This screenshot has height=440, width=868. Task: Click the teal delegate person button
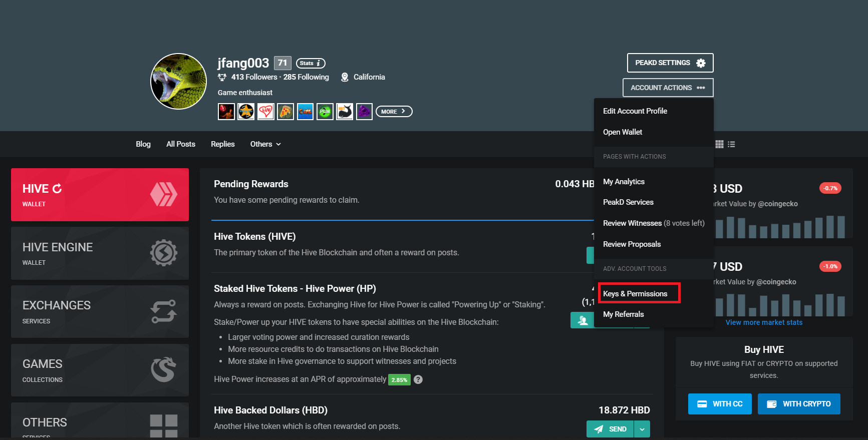point(582,320)
